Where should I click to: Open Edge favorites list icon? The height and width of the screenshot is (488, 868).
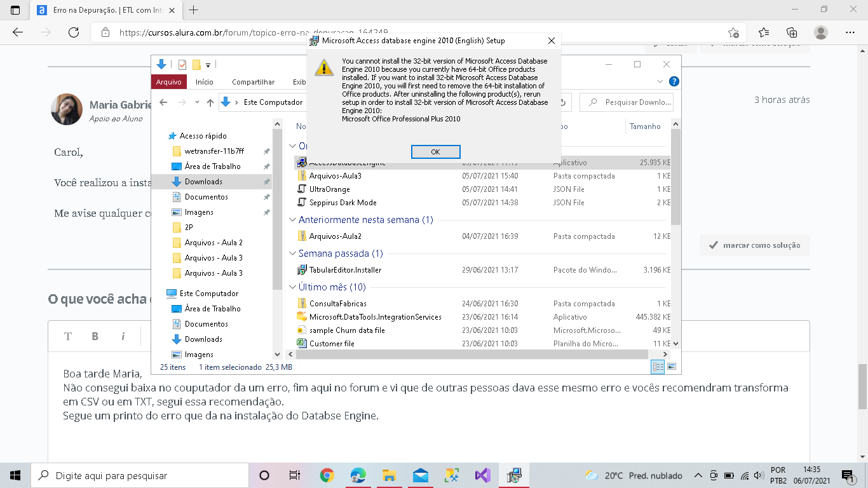(x=764, y=32)
